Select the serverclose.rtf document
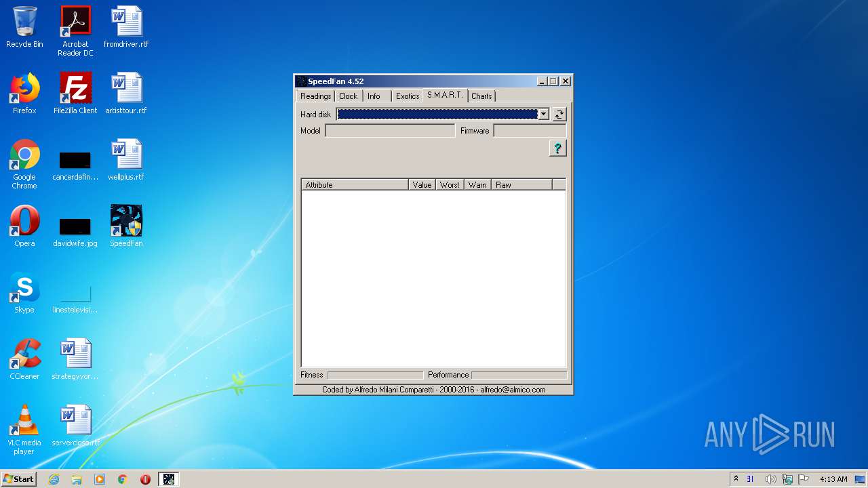Image resolution: width=868 pixels, height=488 pixels. tap(75, 426)
